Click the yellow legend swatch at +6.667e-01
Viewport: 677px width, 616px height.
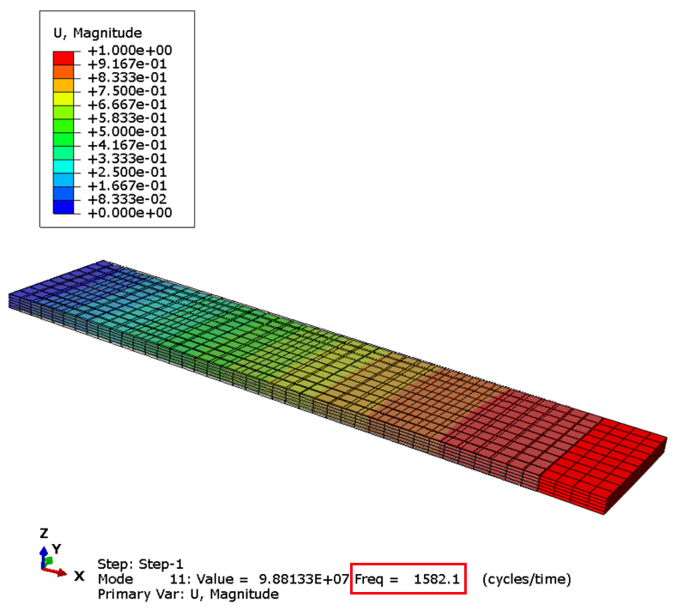pos(63,99)
